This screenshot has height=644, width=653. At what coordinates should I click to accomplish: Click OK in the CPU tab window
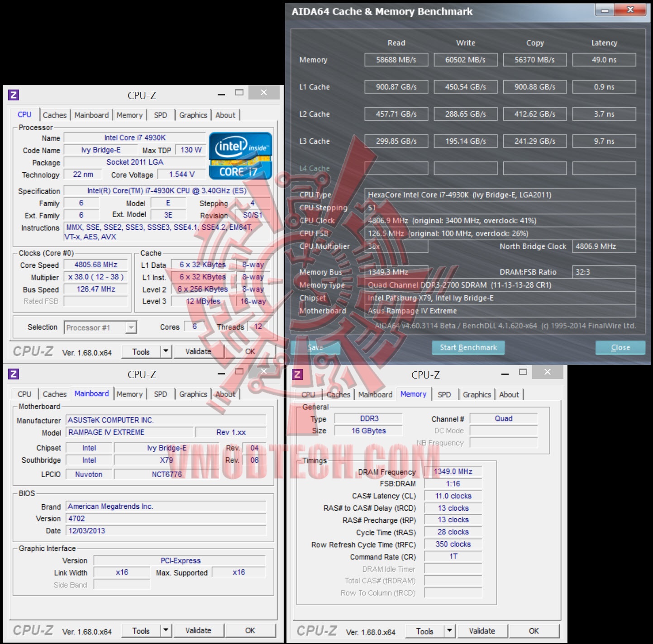click(x=250, y=351)
